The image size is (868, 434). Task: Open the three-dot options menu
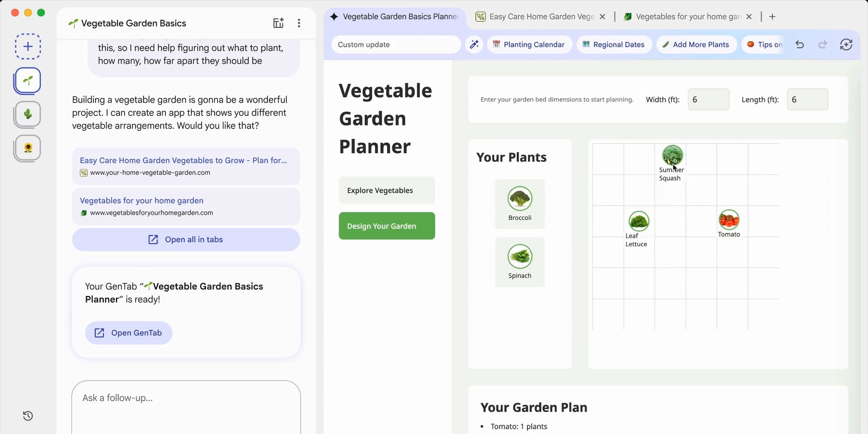pyautogui.click(x=299, y=23)
